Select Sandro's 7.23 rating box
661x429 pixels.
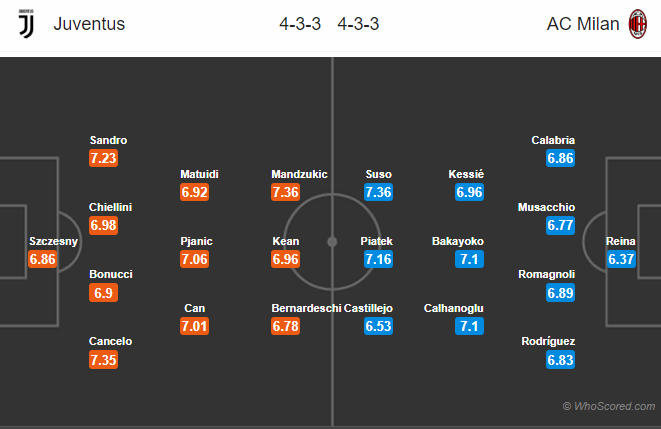pyautogui.click(x=103, y=158)
